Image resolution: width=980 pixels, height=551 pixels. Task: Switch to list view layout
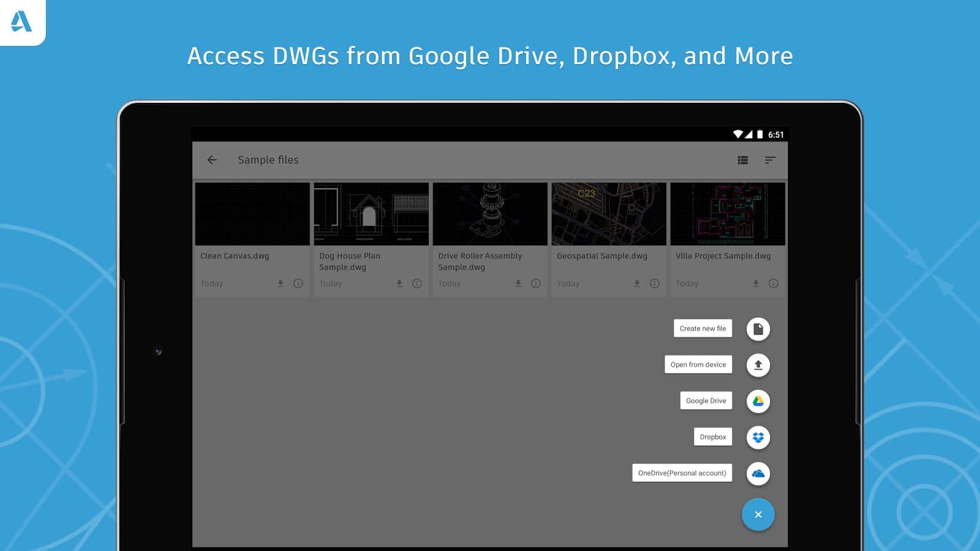743,160
